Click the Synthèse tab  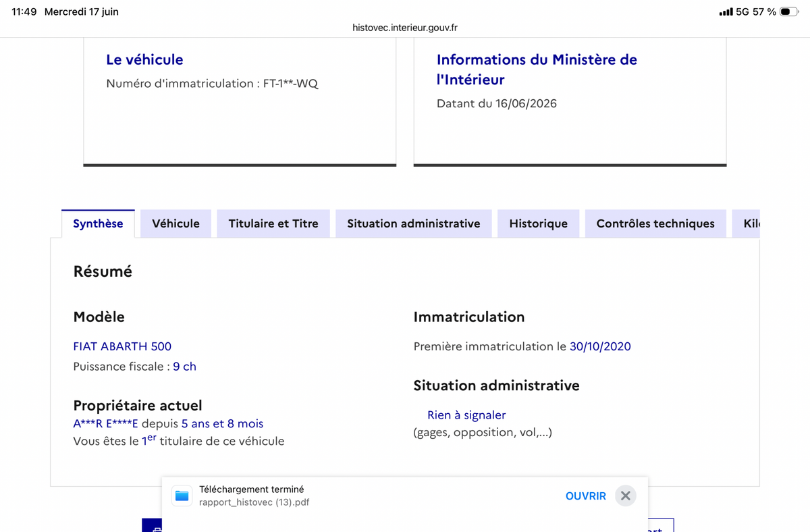(98, 223)
